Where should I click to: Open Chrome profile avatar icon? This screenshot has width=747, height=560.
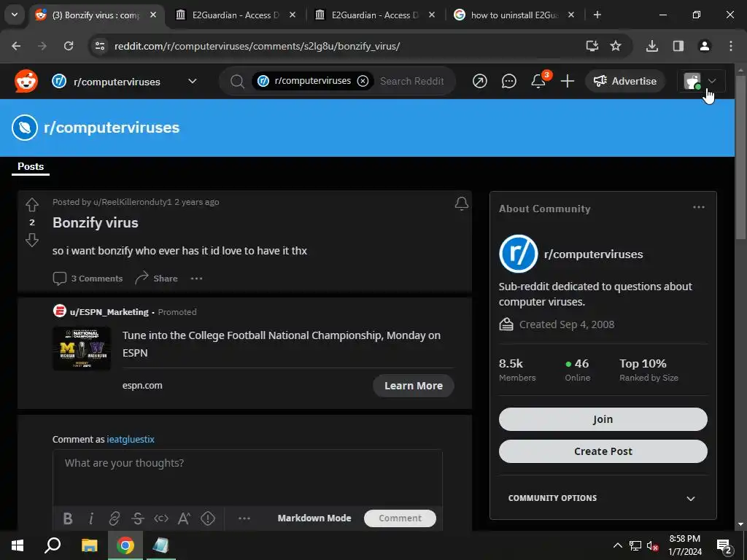(x=704, y=46)
